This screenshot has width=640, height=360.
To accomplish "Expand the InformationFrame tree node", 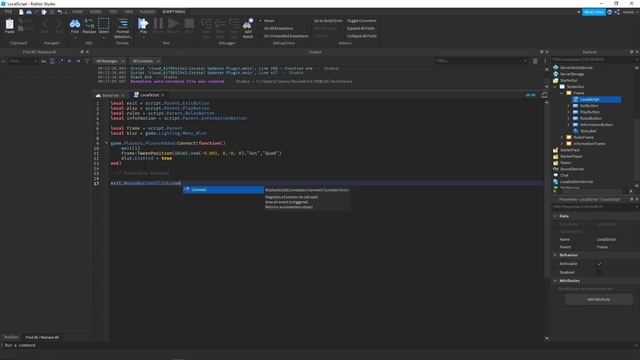I will [562, 144].
